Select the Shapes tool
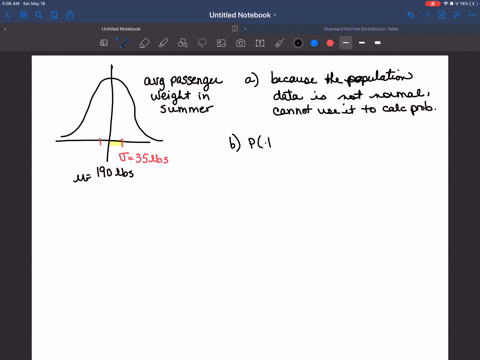480x360 pixels. point(182,43)
